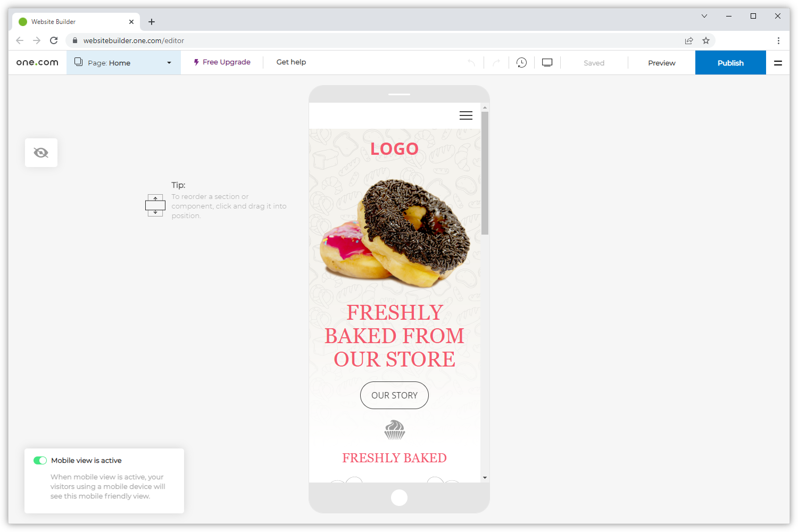Switch to desktop view via monitor icon

click(547, 62)
